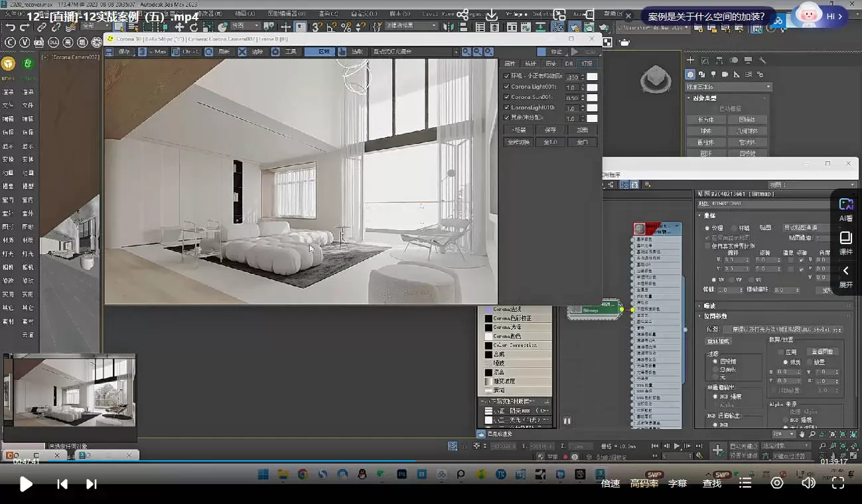Click the 球体 object button
This screenshot has width=862, height=504.
coord(706,131)
